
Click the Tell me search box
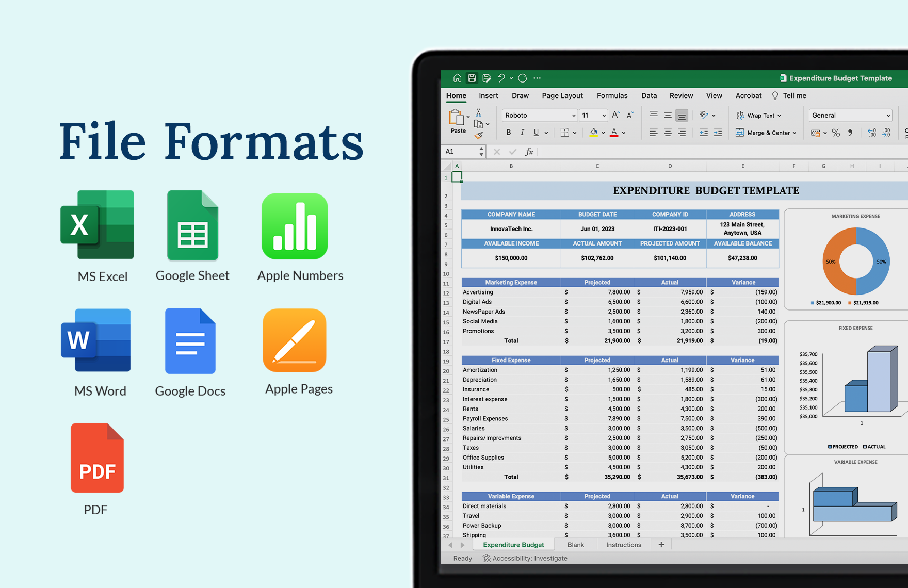(789, 95)
